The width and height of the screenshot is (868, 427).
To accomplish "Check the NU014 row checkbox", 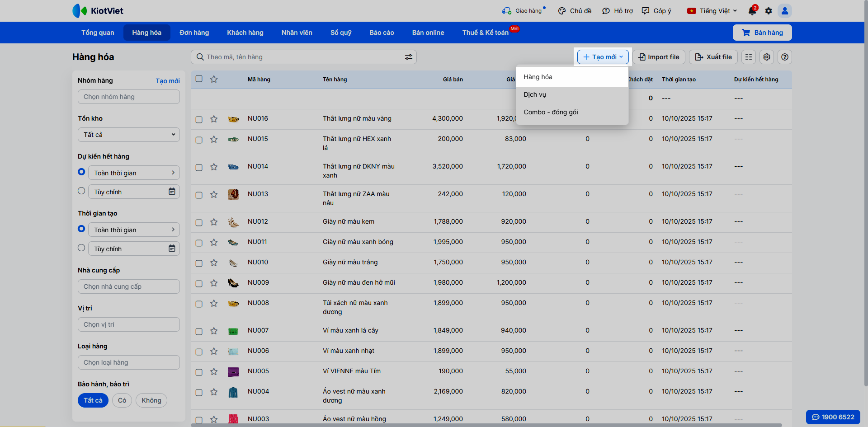I will click(199, 168).
